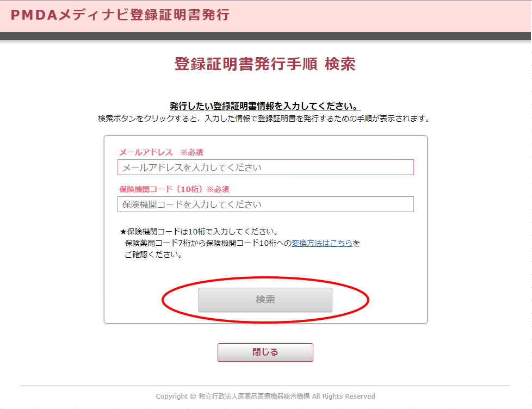Screen dimensions: 532x409
Task: Click inside the メールアドレス email input field
Action: click(265, 167)
